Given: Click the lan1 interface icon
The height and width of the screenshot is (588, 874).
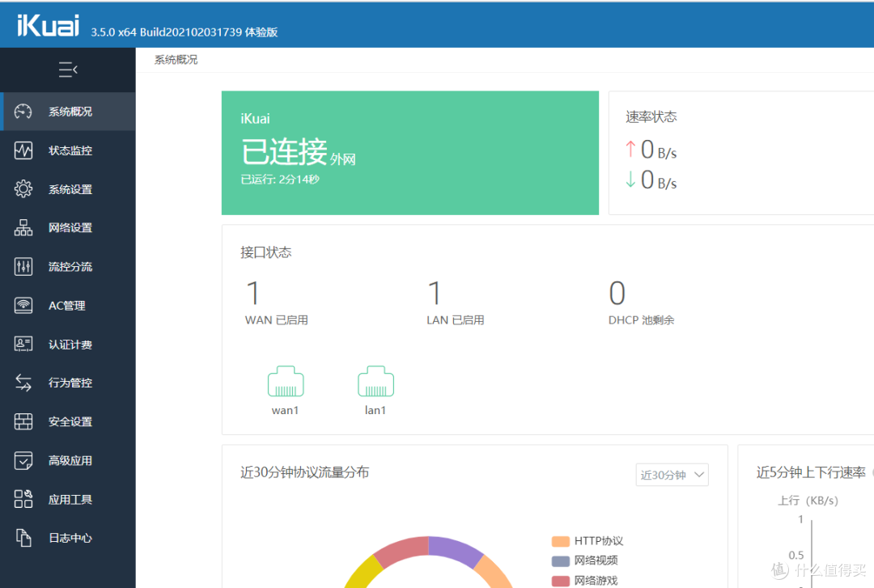Looking at the screenshot, I should pos(375,380).
